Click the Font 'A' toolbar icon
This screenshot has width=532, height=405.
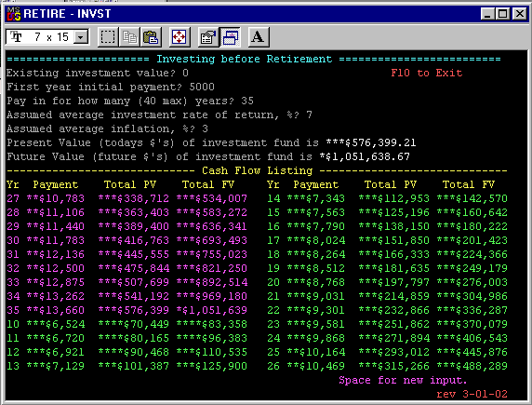coord(259,37)
